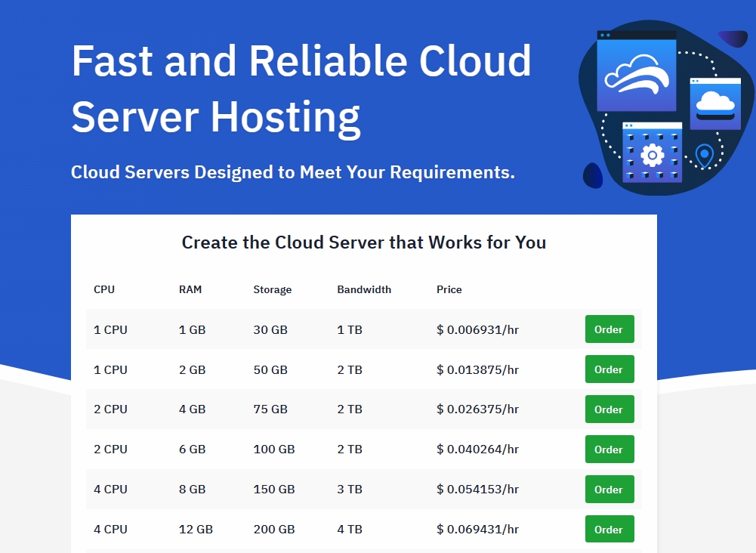Click the Storage column header
This screenshot has height=553, width=756.
[272, 289]
